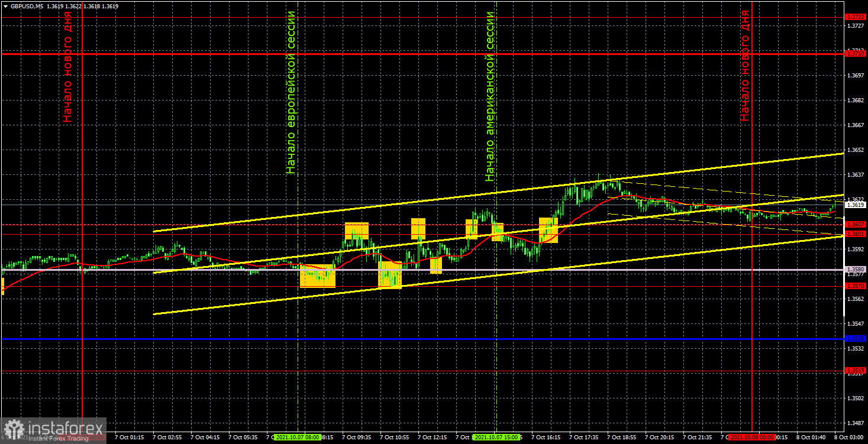This screenshot has height=444, width=868.
Task: Click the red 1.3601 price tag
Action: click(x=856, y=234)
